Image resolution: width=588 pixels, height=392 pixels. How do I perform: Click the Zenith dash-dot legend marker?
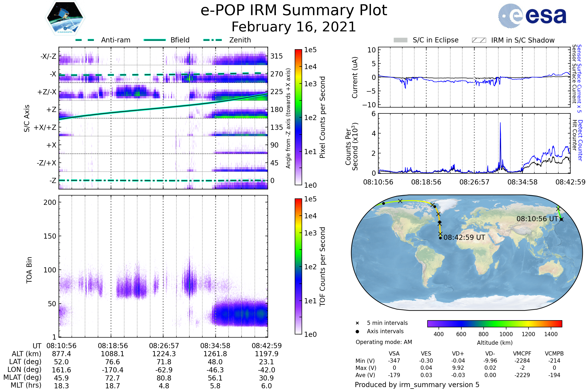212,40
